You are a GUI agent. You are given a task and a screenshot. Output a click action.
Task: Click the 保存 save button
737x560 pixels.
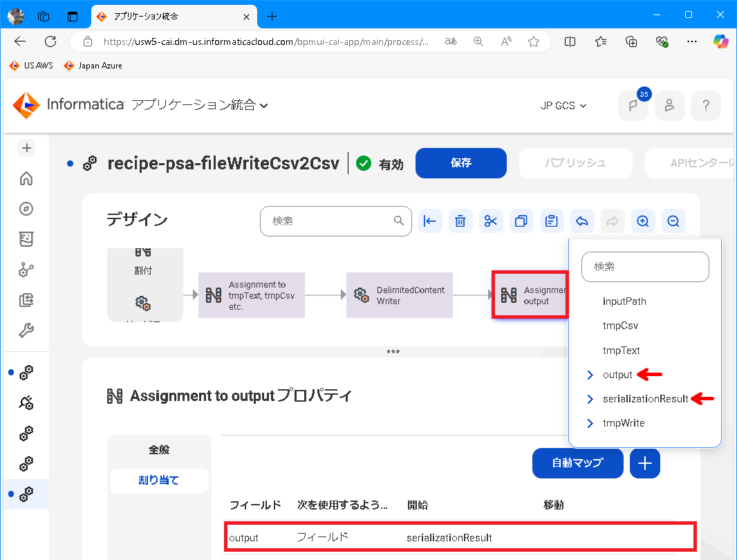[460, 163]
